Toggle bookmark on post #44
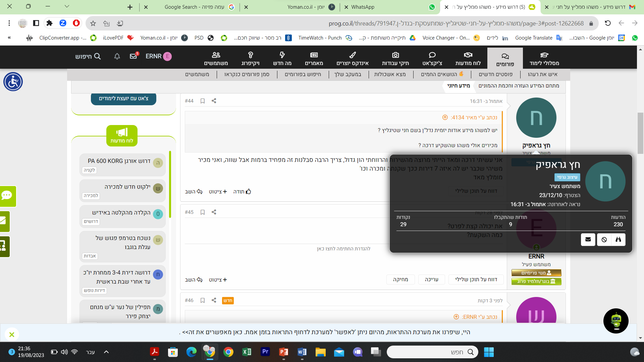 (203, 101)
